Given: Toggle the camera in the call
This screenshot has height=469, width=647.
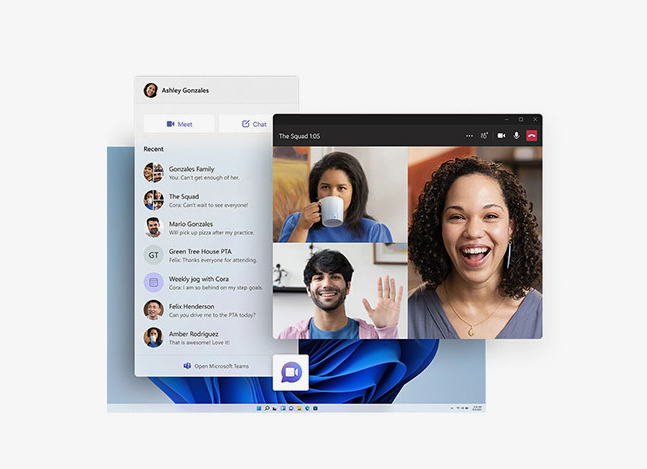Looking at the screenshot, I should 501,136.
